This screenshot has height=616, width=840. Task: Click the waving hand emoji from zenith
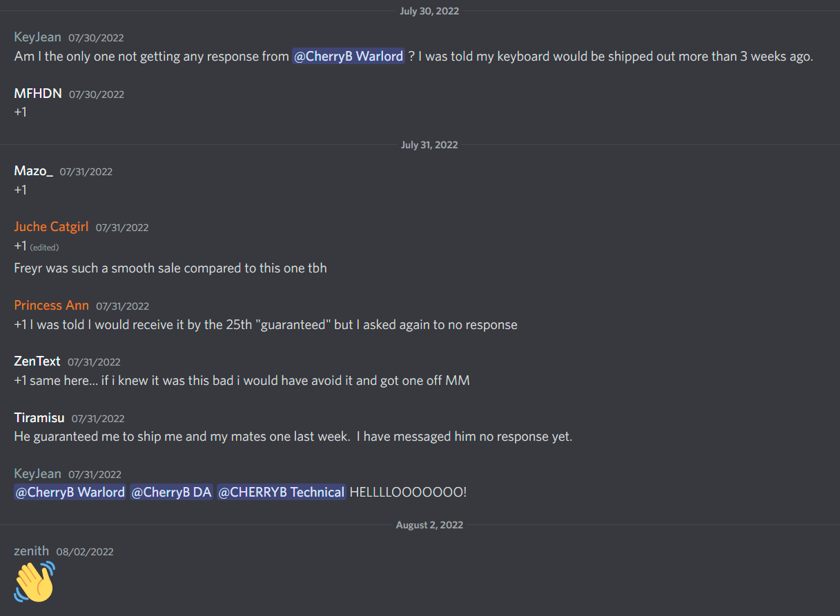[x=35, y=582]
